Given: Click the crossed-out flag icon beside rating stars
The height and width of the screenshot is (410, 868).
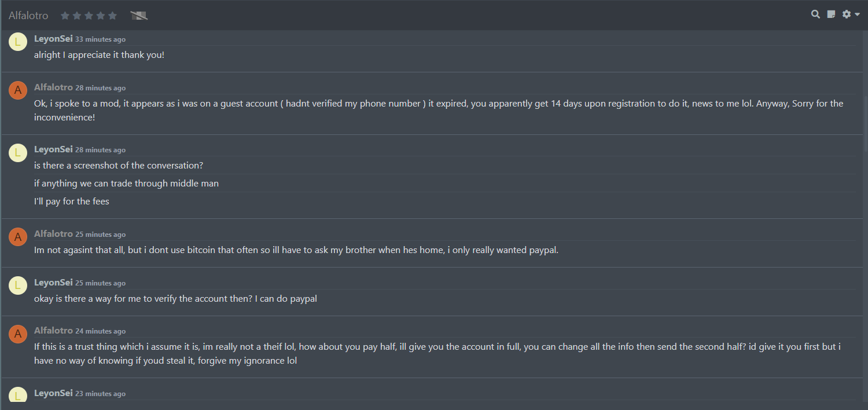Looking at the screenshot, I should 139,16.
